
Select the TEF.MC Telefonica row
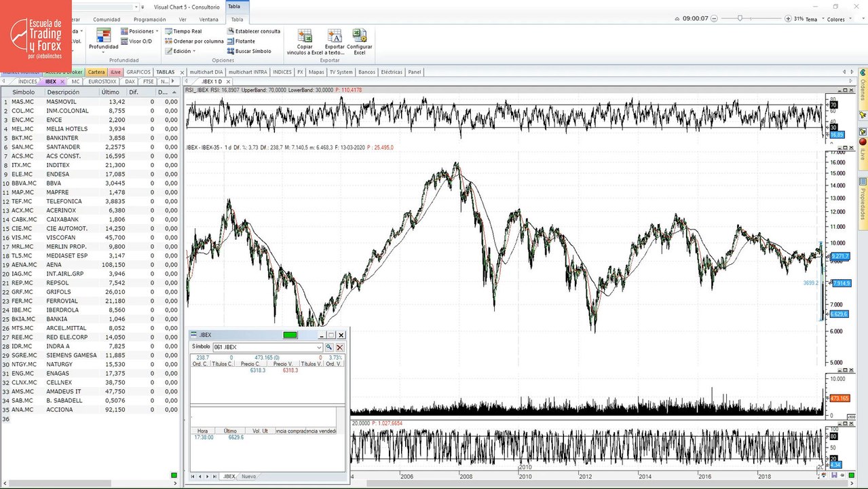point(90,201)
